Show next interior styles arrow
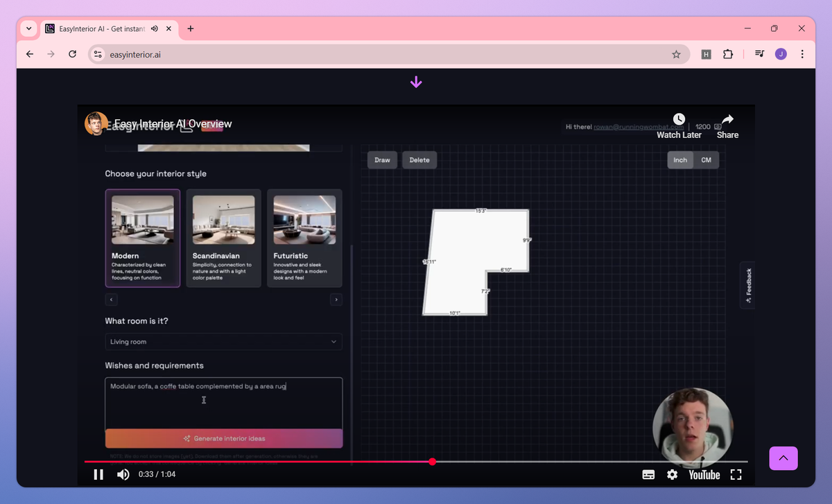This screenshot has height=504, width=832. pyautogui.click(x=336, y=299)
